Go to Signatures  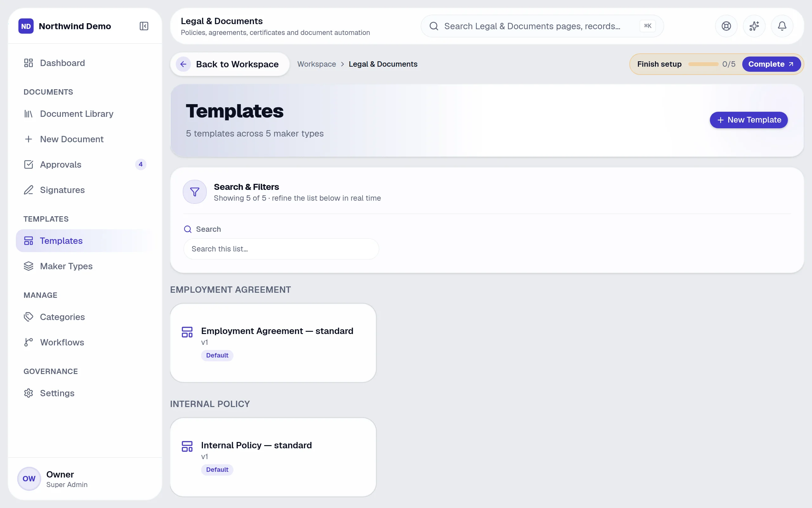click(85, 190)
